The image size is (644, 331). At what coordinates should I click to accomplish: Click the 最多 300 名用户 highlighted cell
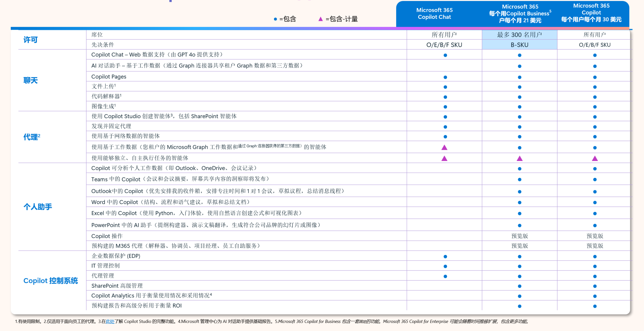tap(519, 35)
